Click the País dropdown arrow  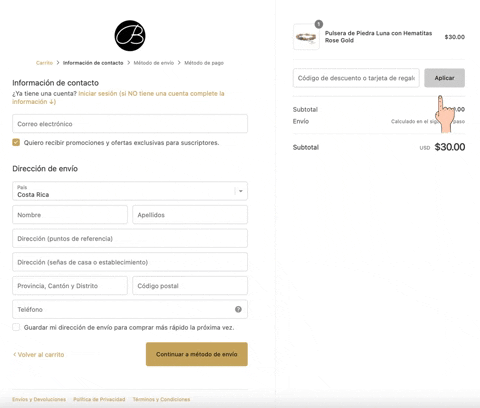pos(241,191)
